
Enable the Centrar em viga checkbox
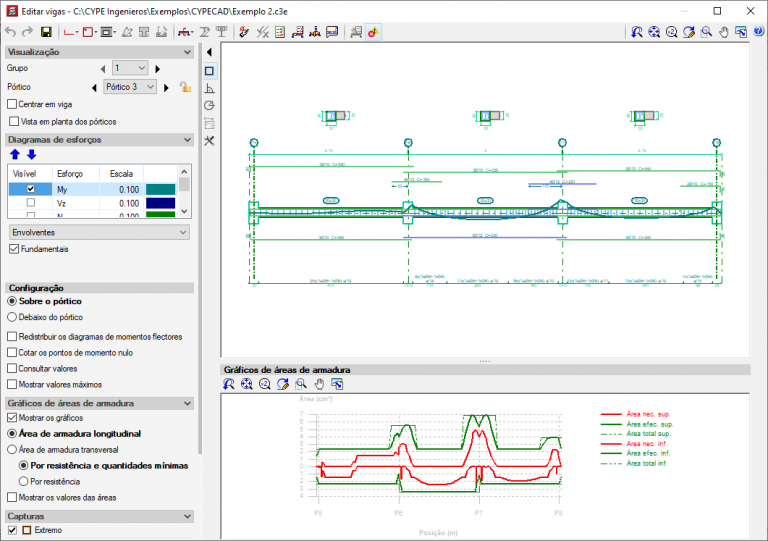click(13, 104)
